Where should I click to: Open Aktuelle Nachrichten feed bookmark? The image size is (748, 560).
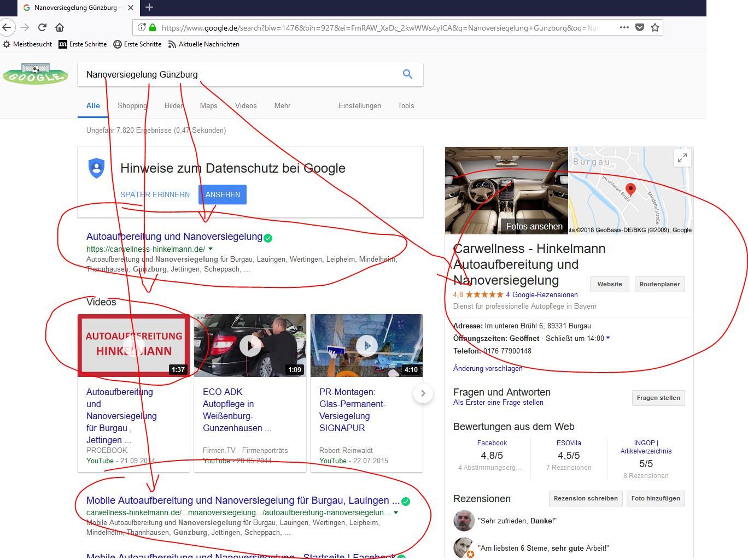[x=203, y=44]
